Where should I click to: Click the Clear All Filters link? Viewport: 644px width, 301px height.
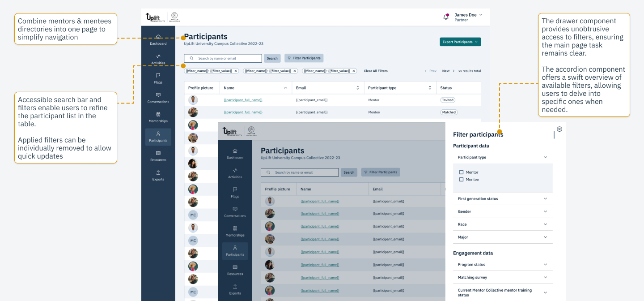[x=377, y=71]
